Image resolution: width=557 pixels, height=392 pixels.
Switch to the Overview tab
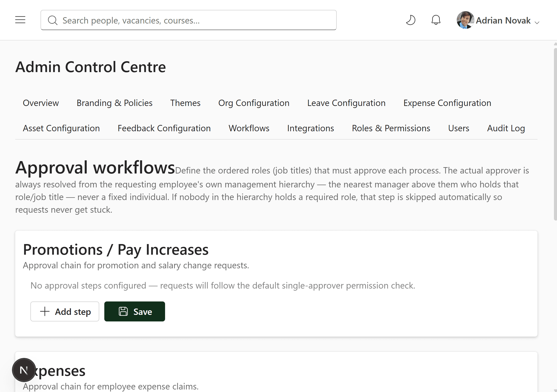pos(41,103)
